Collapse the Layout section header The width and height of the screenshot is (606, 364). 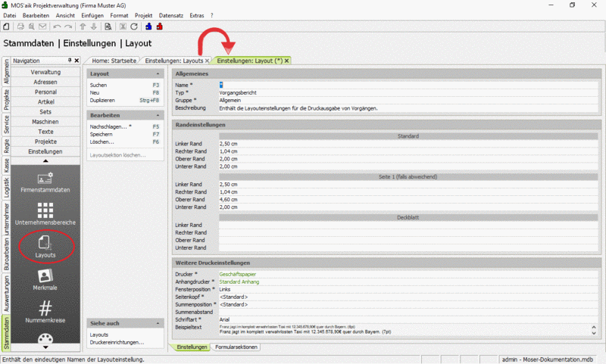pyautogui.click(x=158, y=73)
